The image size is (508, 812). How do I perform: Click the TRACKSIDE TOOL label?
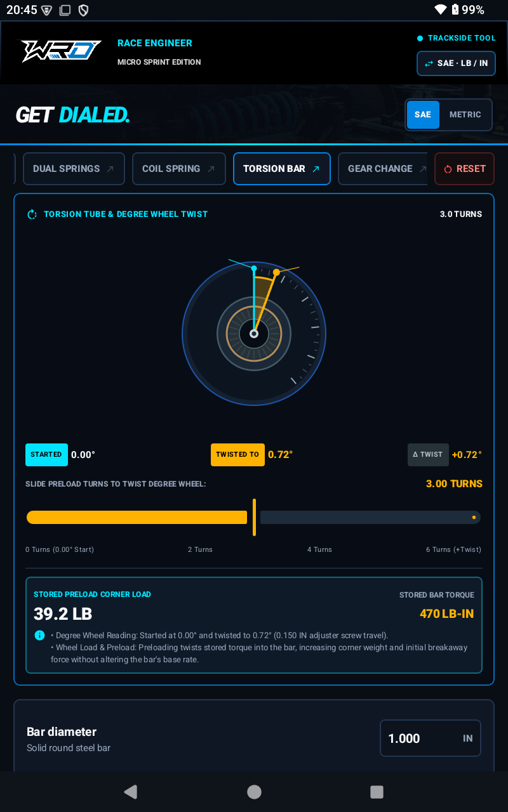click(462, 38)
